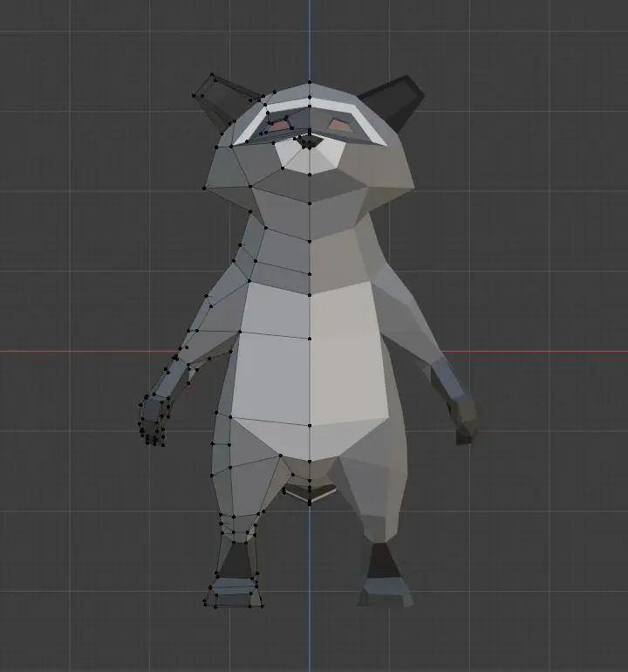Select the raccoon's dark nose
Screen dimensions: 628x672
pyautogui.click(x=310, y=142)
